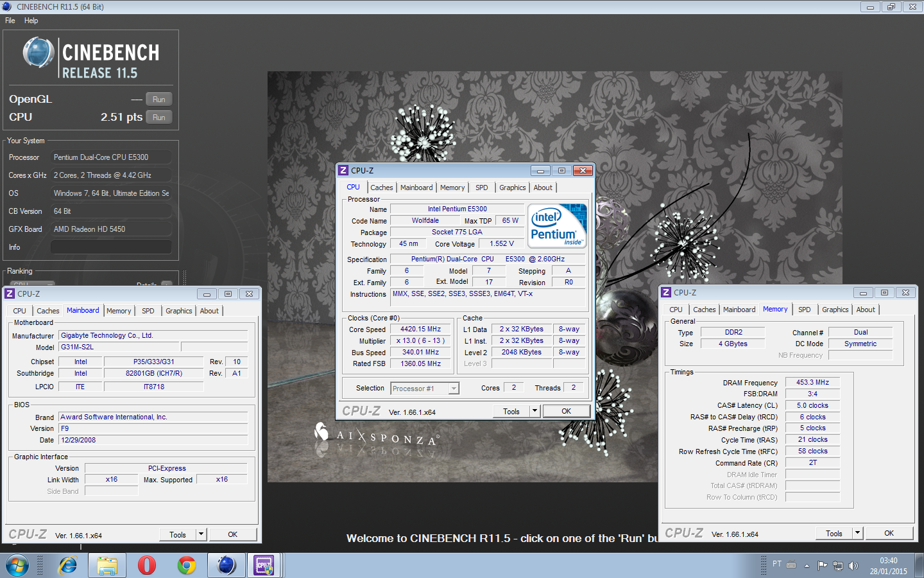Image resolution: width=924 pixels, height=578 pixels.
Task: Click OK in Memory CPU-Z window
Action: point(889,533)
